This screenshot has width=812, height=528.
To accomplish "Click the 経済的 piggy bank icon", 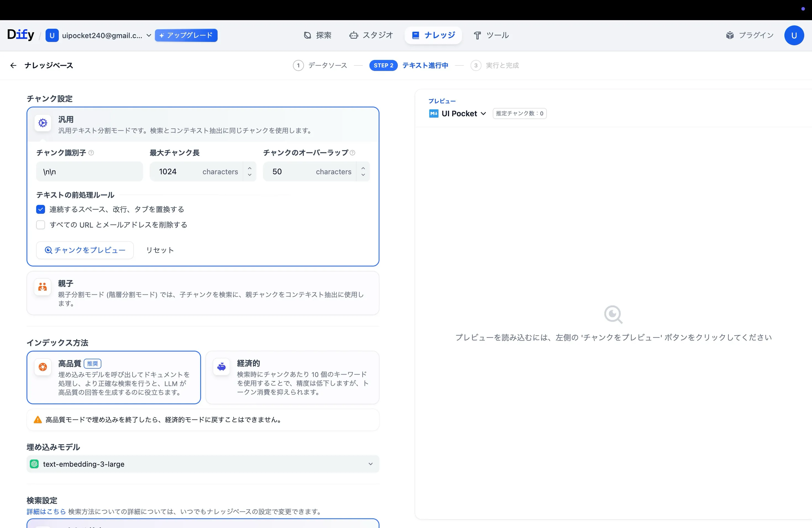I will 222,367.
